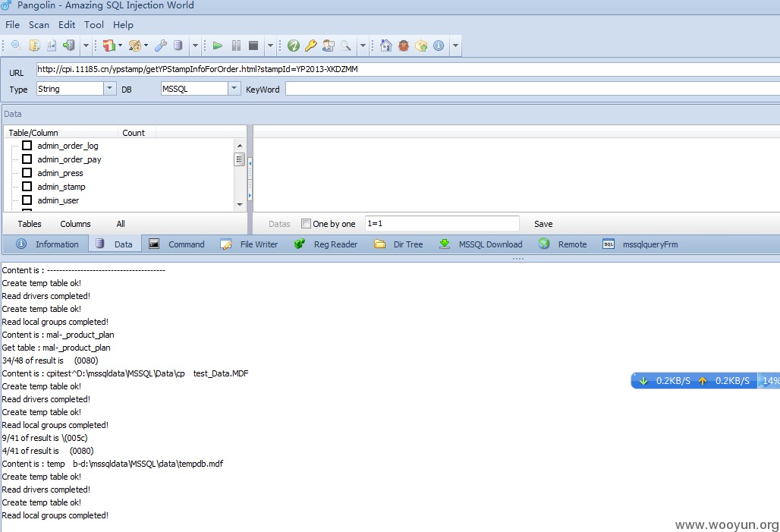Viewport: 780px width, 532px height.
Task: Click the Datas button
Action: [x=279, y=224]
